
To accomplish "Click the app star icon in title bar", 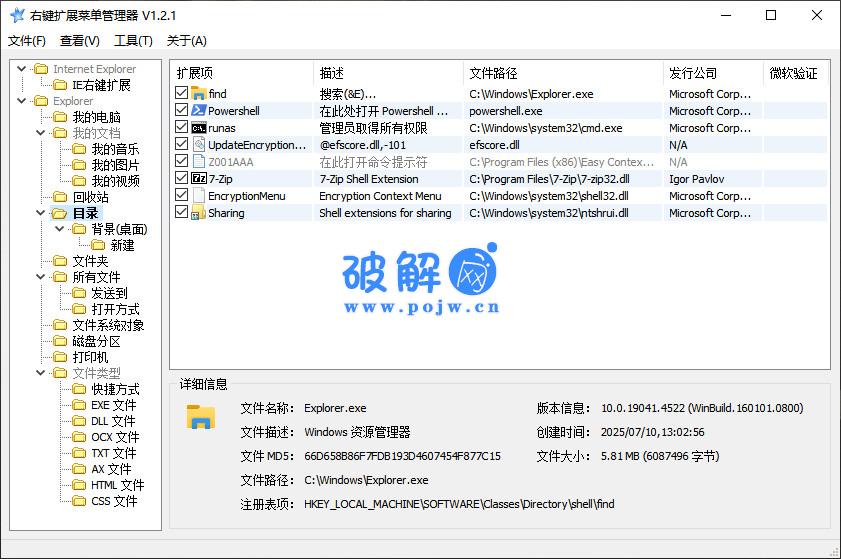I will point(17,15).
